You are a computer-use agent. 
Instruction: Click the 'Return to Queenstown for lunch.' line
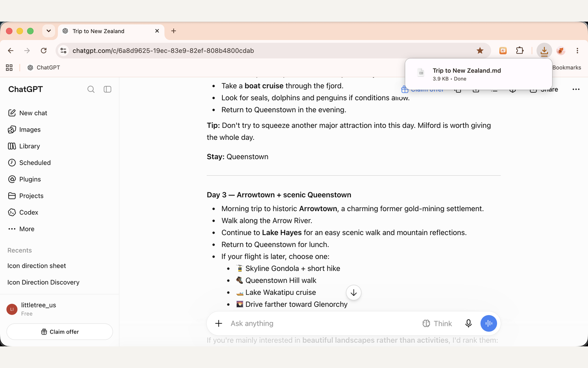275,245
